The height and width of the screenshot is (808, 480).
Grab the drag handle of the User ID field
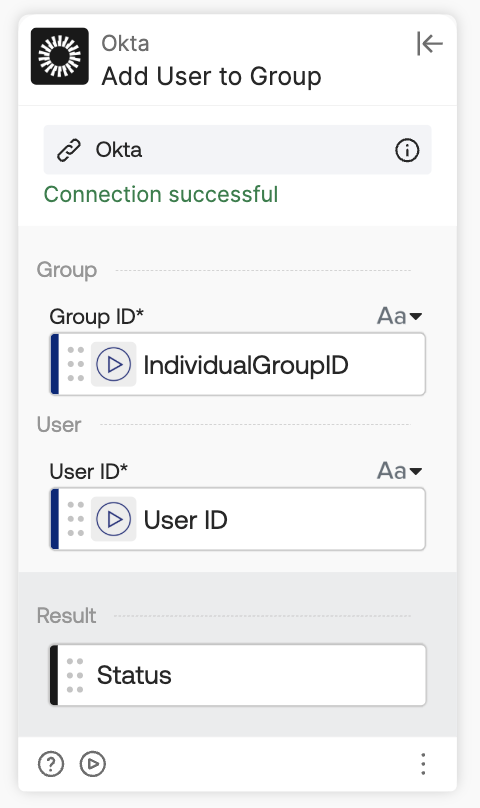click(76, 519)
